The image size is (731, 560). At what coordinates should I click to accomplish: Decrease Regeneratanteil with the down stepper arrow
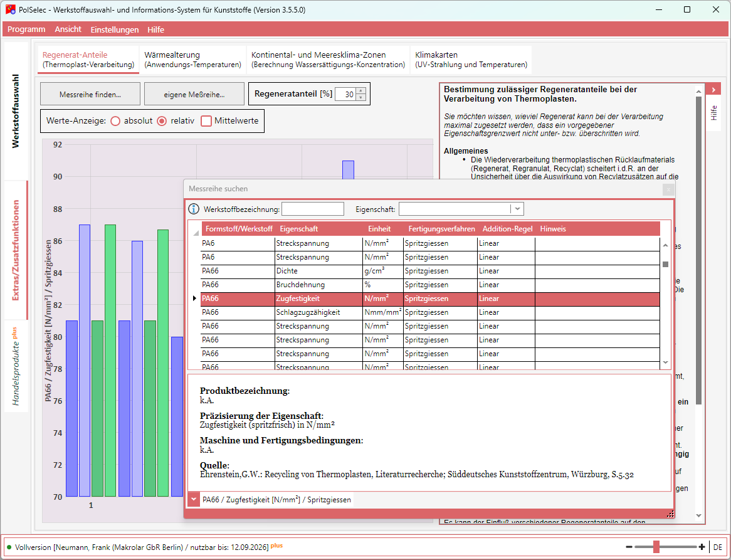pyautogui.click(x=360, y=97)
